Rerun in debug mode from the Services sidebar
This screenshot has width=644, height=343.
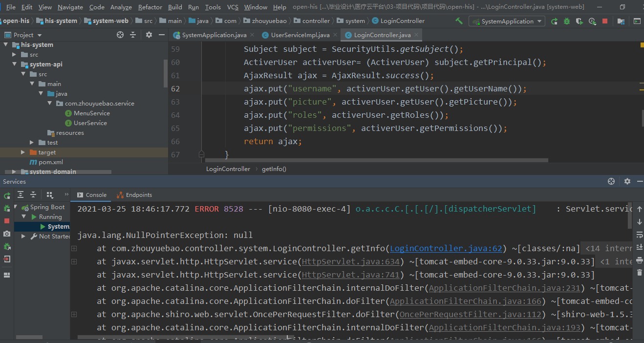pos(7,208)
